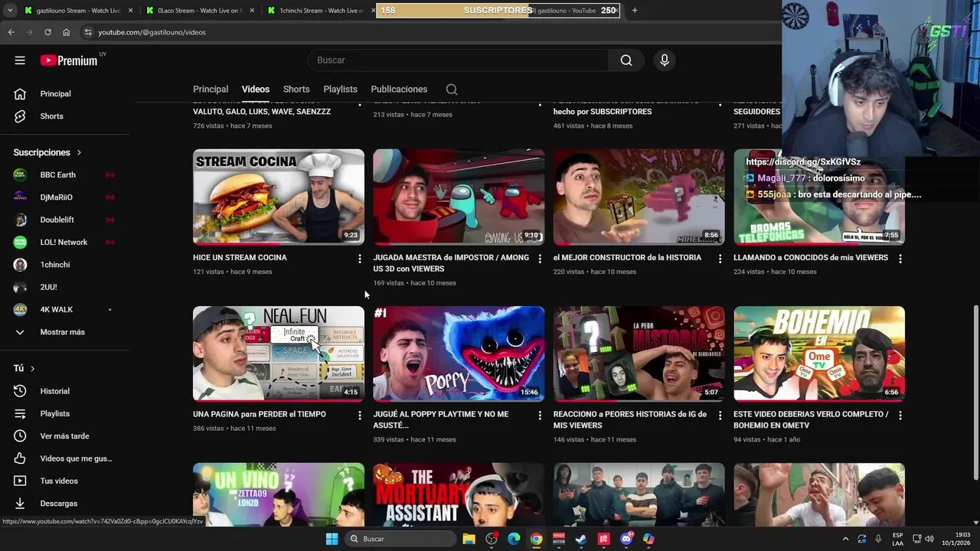Expand the Tú section chevron
980x551 pixels.
(32, 369)
